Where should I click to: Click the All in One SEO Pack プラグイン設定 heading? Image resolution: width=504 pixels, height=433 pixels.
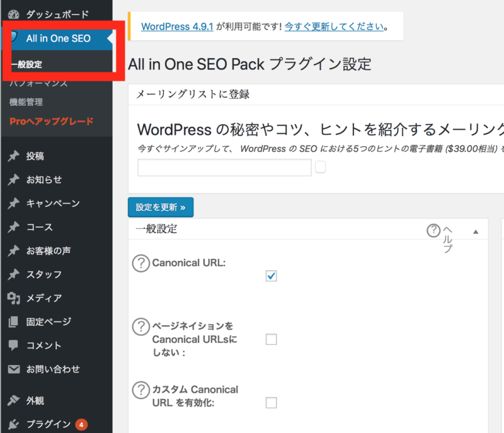tap(249, 64)
